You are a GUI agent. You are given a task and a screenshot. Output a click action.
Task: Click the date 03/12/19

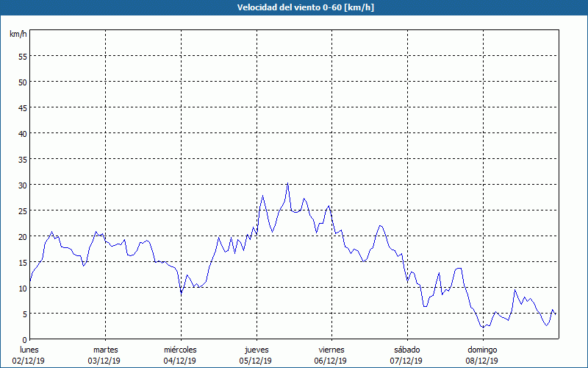104,361
